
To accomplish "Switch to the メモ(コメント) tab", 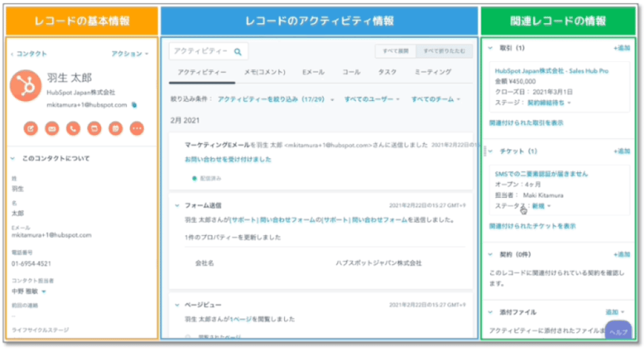I will (265, 73).
